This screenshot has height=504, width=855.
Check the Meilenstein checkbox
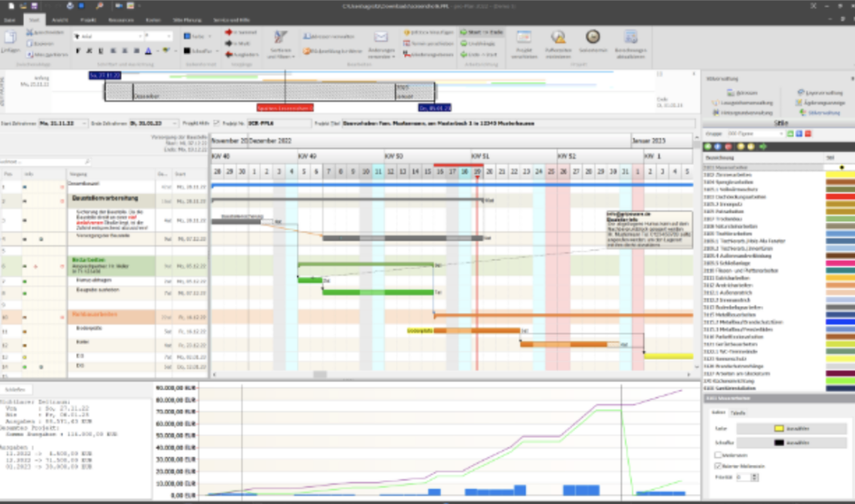click(x=718, y=455)
